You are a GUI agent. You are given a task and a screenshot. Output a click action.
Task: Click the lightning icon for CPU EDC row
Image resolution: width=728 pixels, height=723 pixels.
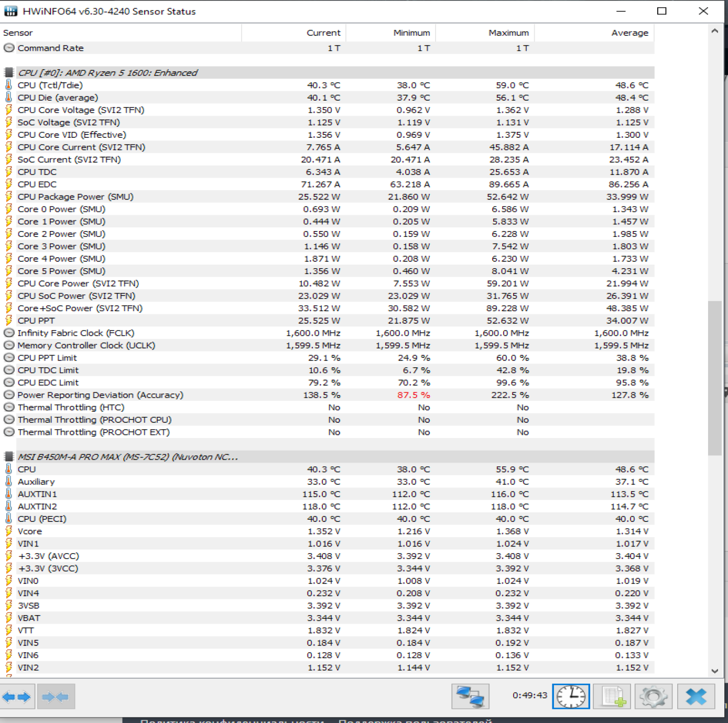click(8, 184)
